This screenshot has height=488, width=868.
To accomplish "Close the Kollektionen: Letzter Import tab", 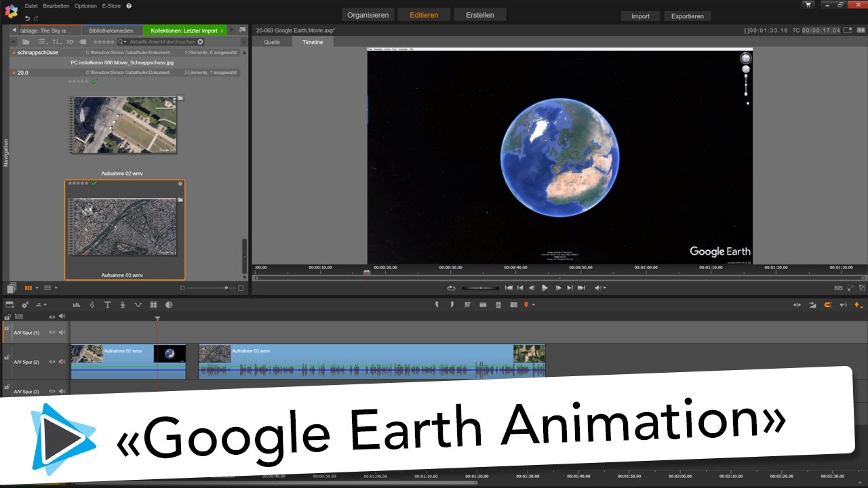I will [222, 30].
